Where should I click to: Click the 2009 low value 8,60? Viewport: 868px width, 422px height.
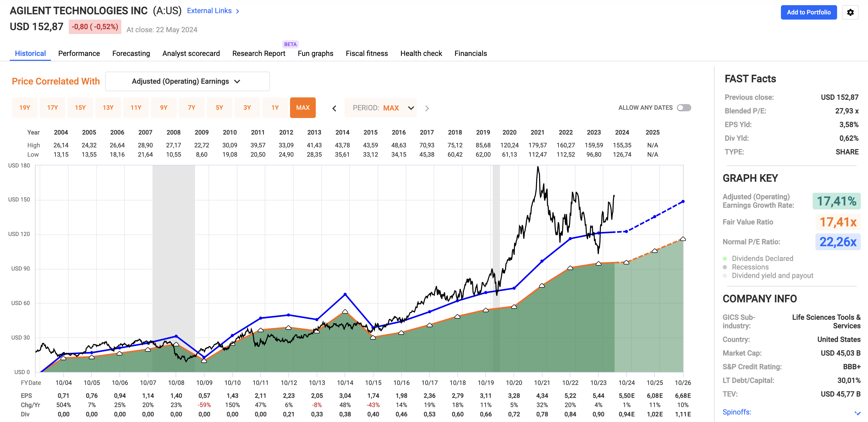coord(201,155)
